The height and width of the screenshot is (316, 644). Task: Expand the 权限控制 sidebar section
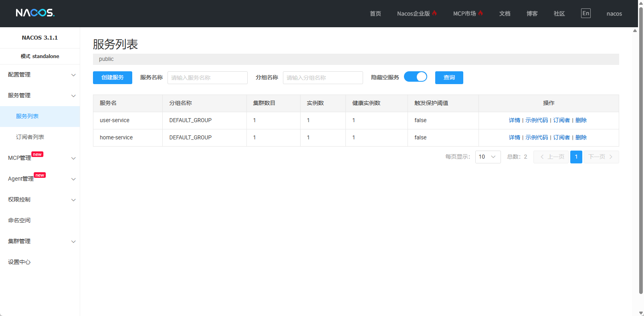pos(40,200)
